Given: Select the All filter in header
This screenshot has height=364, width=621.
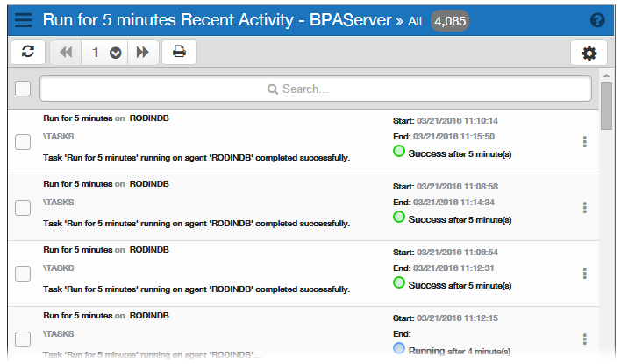Looking at the screenshot, I should click(x=415, y=21).
